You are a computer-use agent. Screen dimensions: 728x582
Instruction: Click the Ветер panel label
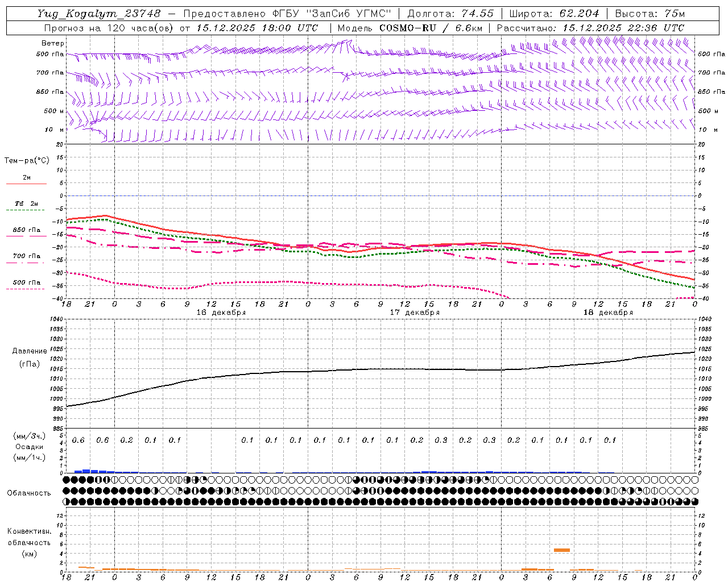tap(52, 43)
